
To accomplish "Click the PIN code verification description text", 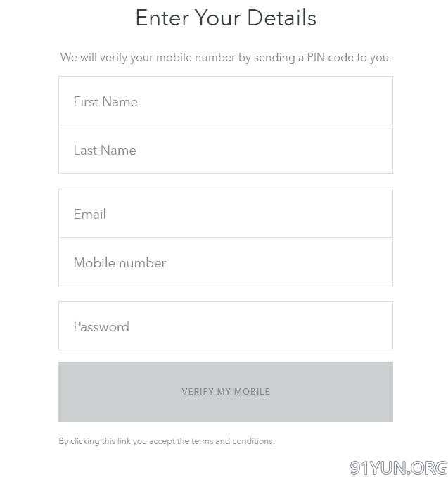I will click(x=226, y=58).
